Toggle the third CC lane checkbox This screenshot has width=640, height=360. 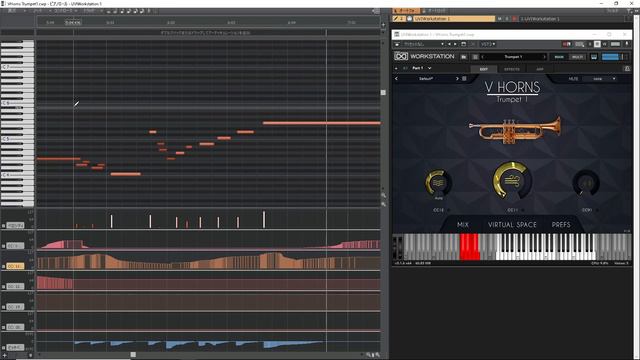coord(4,287)
